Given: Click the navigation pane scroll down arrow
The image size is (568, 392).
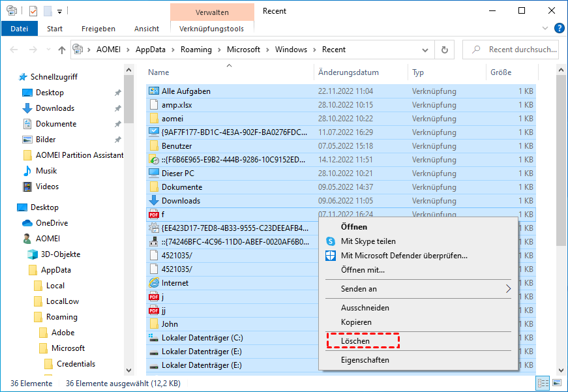Looking at the screenshot, I should coord(128,370).
